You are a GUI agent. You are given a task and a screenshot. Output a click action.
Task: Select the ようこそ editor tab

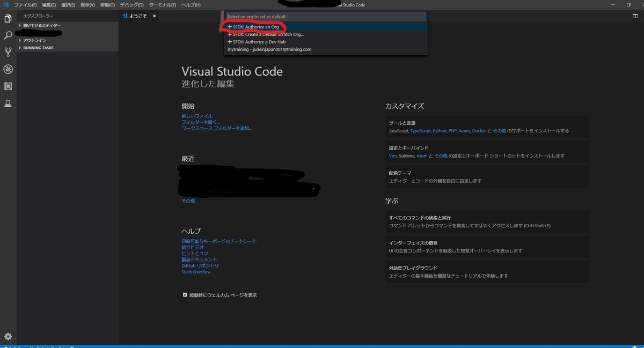[x=138, y=16]
